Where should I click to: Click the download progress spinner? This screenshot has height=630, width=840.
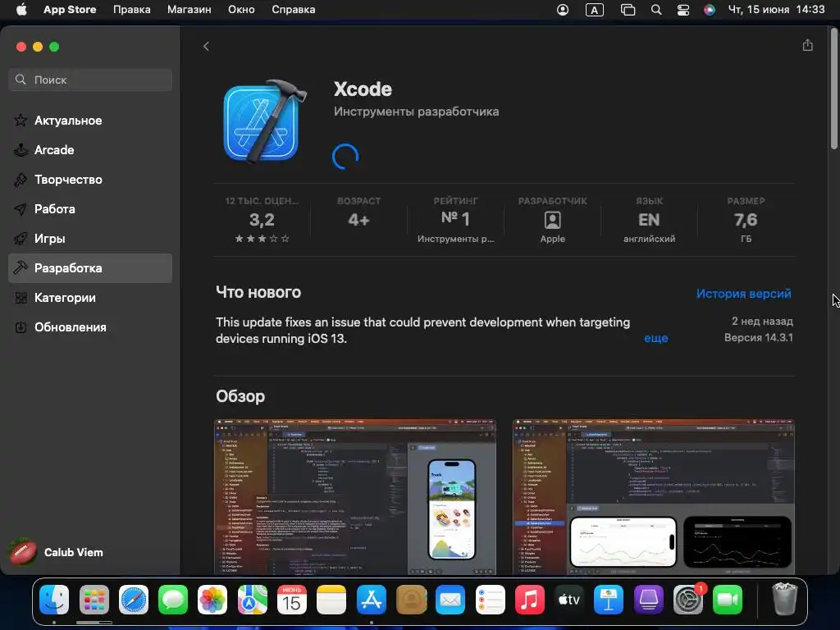pos(345,157)
